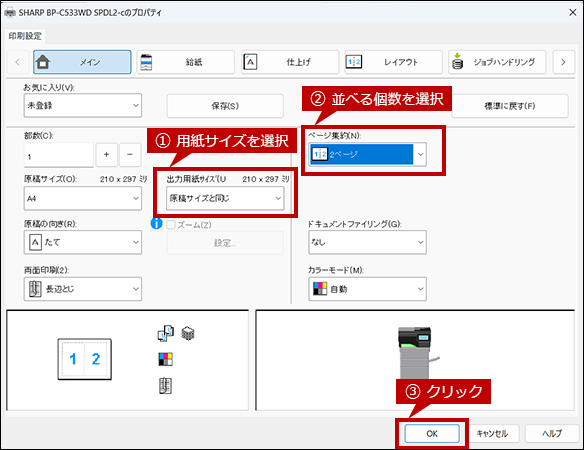Screen dimensions: 584x450
Task: Click the OK button
Action: pyautogui.click(x=432, y=434)
